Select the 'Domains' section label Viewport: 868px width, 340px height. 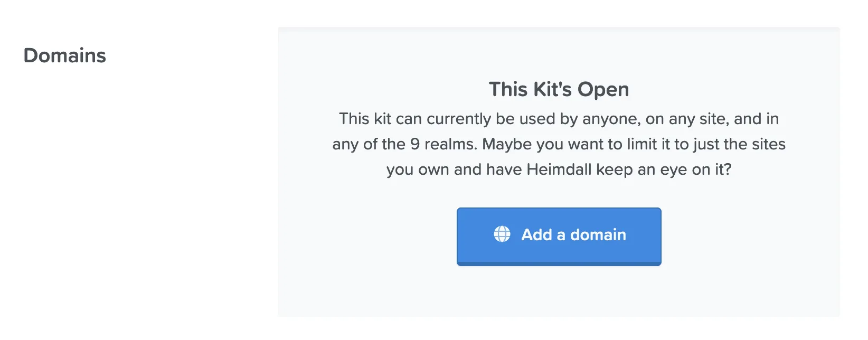click(64, 55)
